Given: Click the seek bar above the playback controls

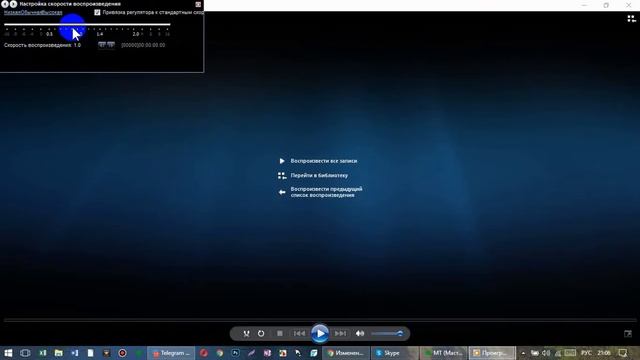Looking at the screenshot, I should 320,320.
